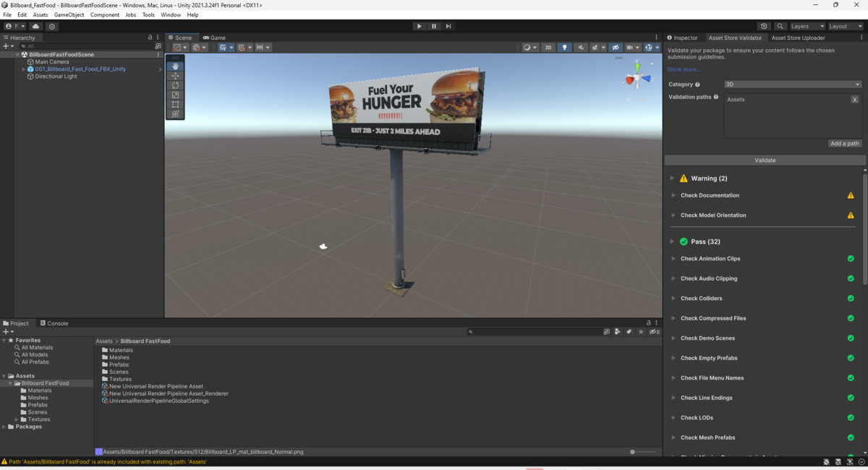Image resolution: width=868 pixels, height=470 pixels.
Task: Expand the Packages folder in Project
Action: pyautogui.click(x=4, y=427)
